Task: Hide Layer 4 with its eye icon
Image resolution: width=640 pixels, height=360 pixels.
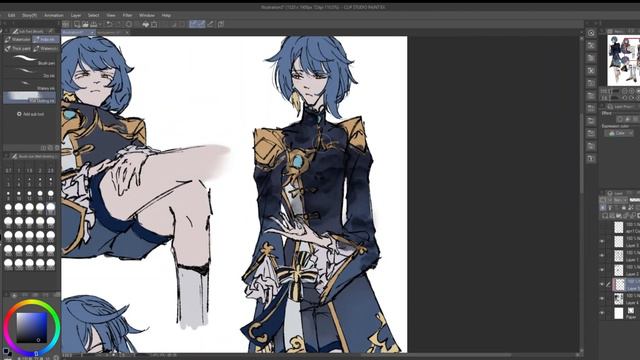Action: pos(602,299)
